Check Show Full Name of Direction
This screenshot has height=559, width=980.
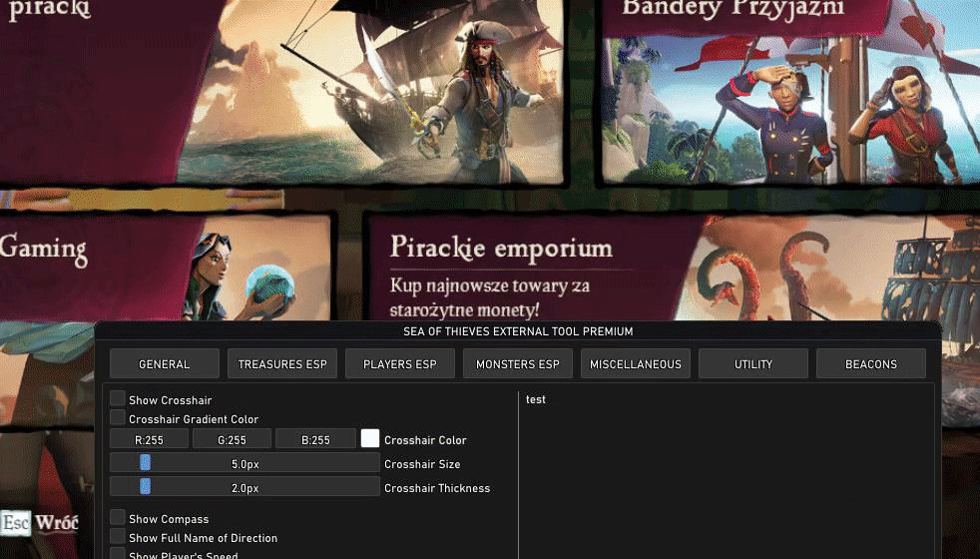pos(118,536)
